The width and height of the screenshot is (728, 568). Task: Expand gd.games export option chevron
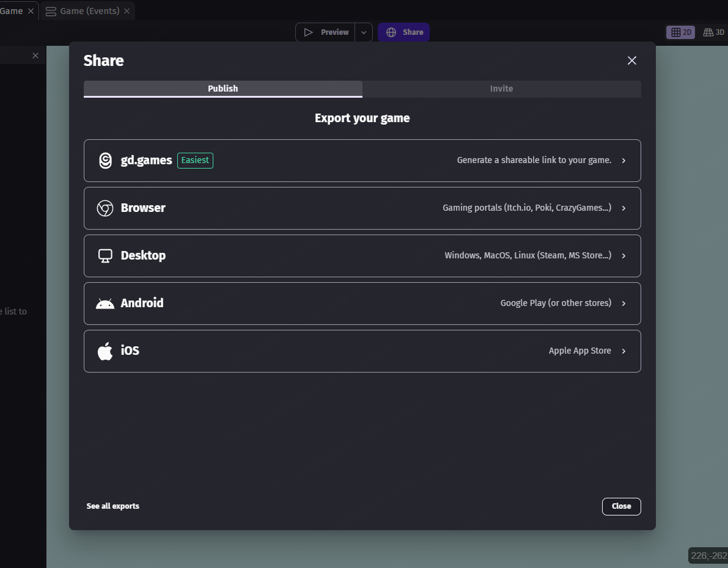point(623,161)
